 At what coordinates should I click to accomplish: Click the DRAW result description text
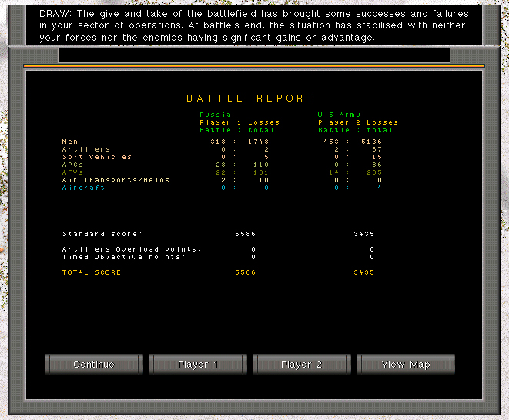click(254, 25)
